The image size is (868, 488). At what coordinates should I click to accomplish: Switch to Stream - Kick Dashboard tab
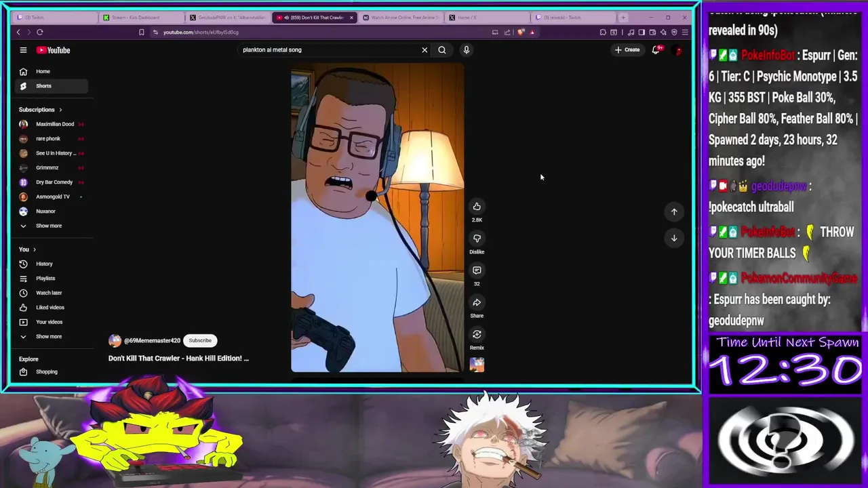tap(141, 17)
